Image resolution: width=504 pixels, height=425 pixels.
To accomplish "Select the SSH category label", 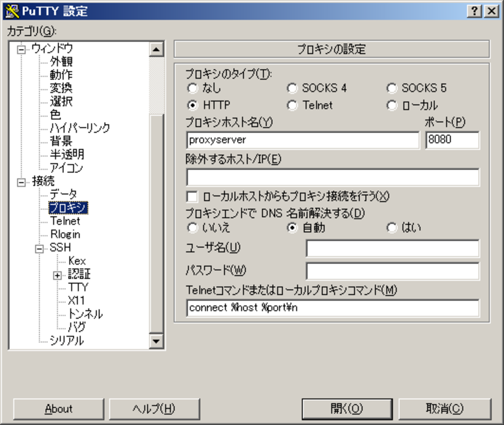I will 60,248.
